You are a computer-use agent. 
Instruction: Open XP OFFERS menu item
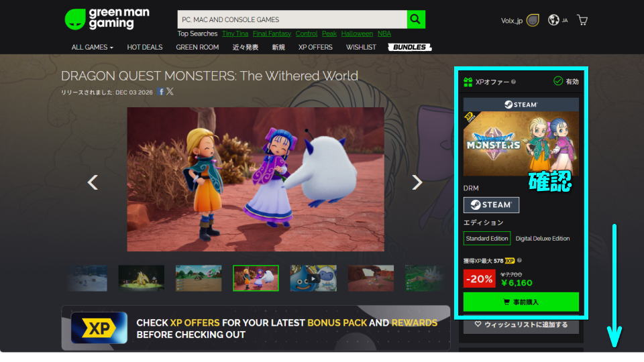coord(315,47)
